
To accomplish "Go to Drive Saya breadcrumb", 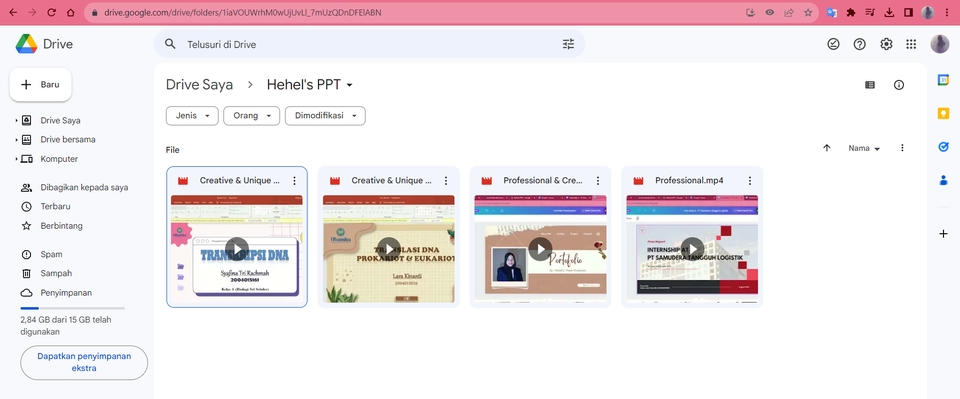I will point(200,85).
